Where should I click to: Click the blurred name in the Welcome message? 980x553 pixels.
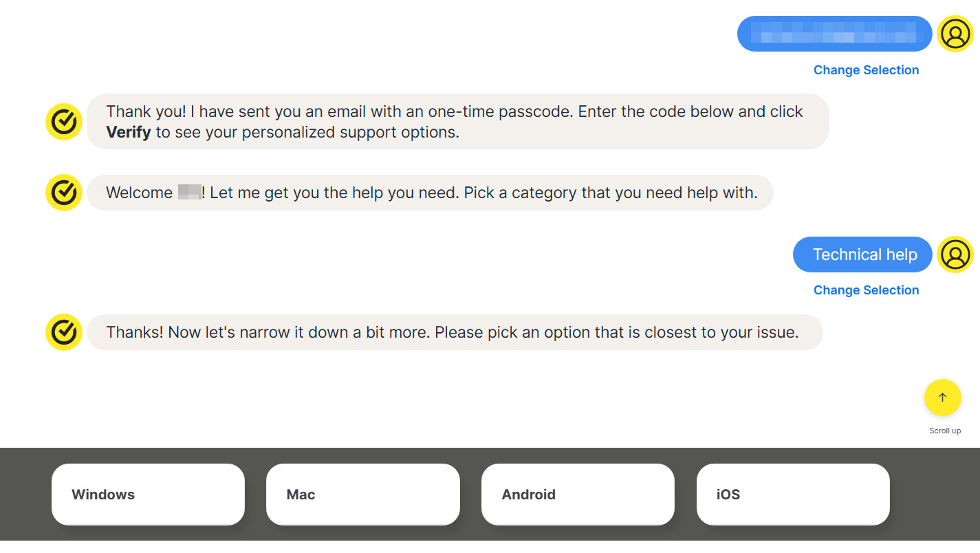[189, 193]
